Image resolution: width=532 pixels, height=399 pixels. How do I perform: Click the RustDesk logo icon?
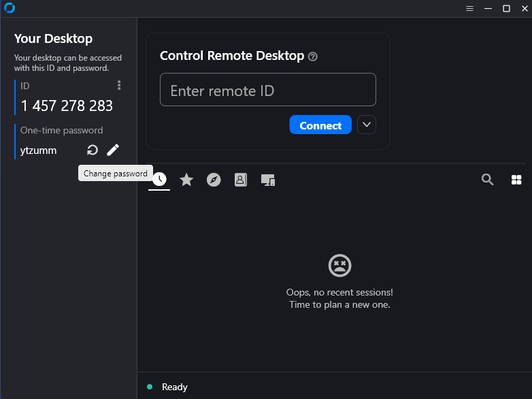[10, 7]
